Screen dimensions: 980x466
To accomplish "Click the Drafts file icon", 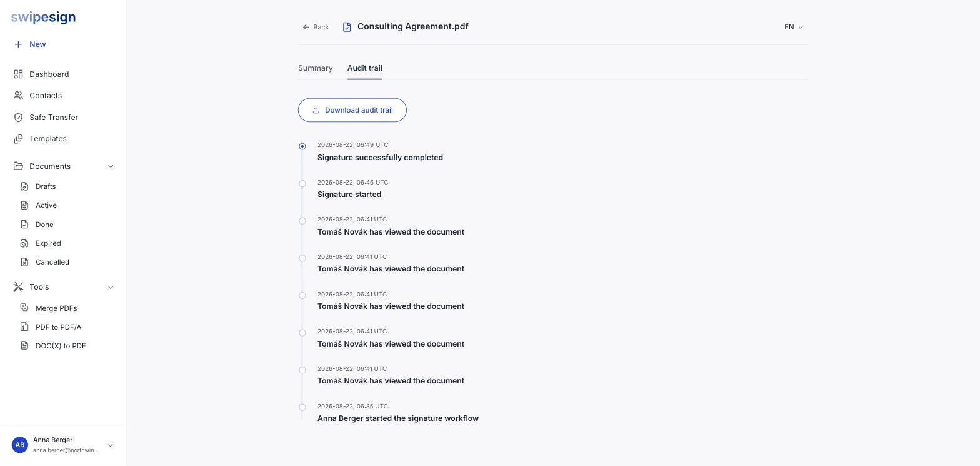I will click(24, 186).
